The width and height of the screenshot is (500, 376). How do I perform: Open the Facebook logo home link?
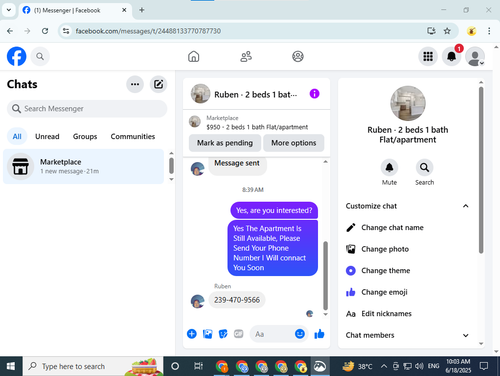tap(16, 56)
